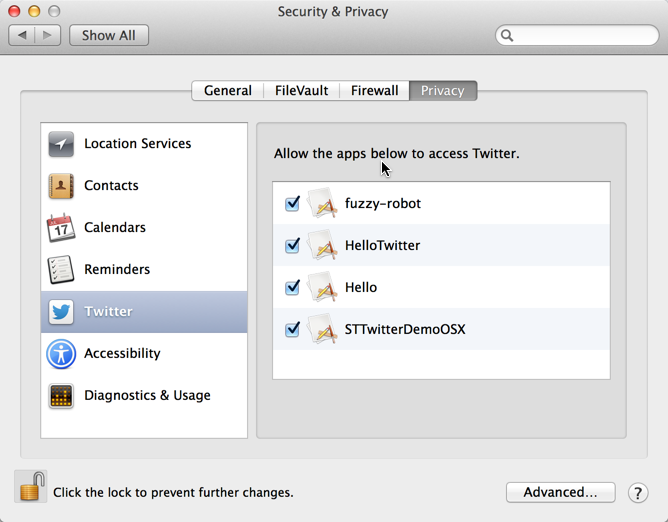Click the Location Services arrow icon

point(61,144)
